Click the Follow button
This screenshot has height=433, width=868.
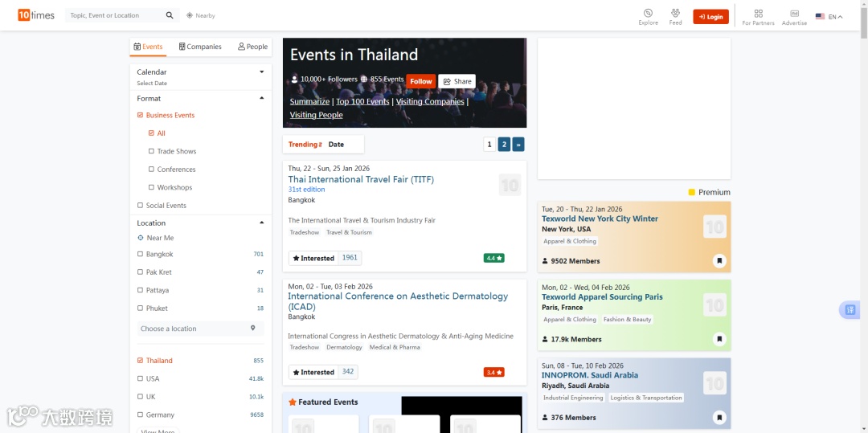(420, 81)
